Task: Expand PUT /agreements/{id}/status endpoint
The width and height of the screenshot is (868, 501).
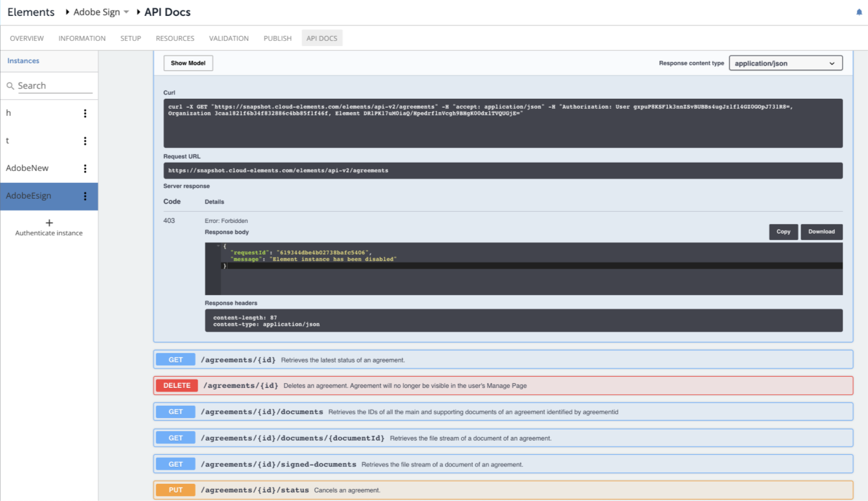Action: (x=503, y=490)
